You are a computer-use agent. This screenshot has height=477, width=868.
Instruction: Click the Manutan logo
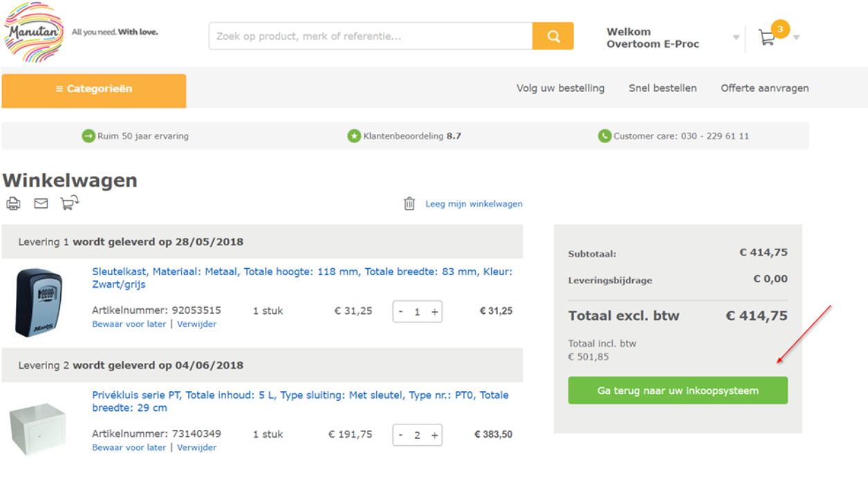35,32
